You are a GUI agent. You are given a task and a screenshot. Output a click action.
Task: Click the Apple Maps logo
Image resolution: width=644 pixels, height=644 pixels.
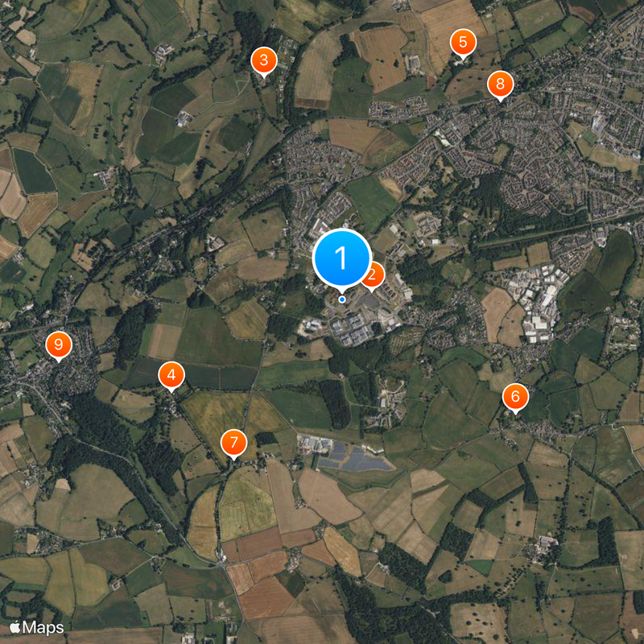click(37, 627)
